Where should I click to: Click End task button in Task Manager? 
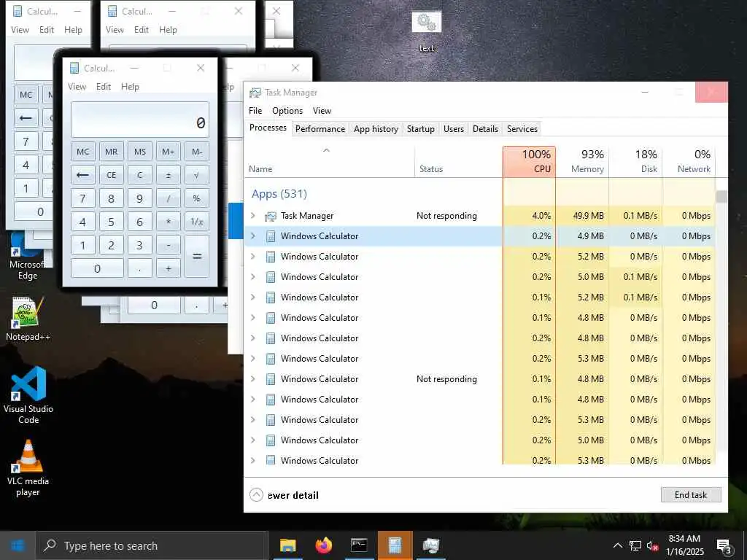(x=691, y=495)
